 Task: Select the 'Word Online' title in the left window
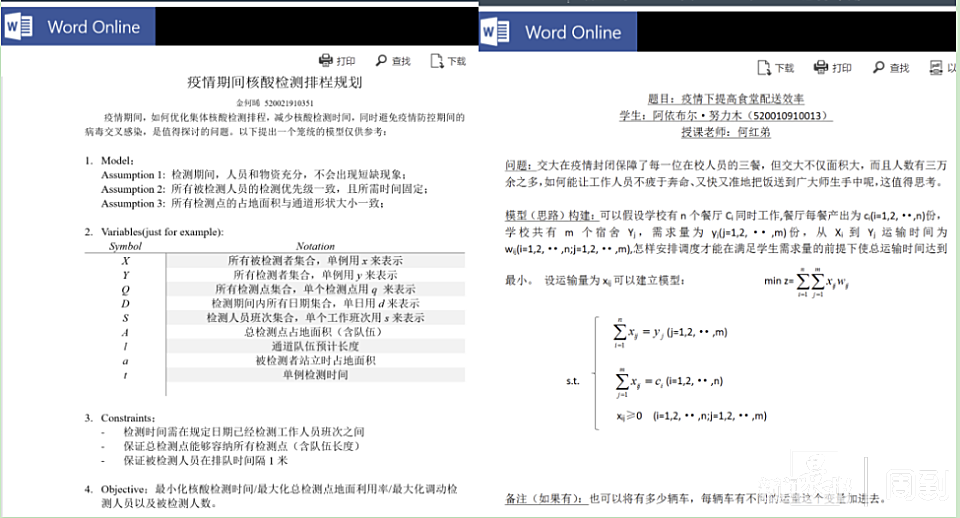tap(93, 27)
